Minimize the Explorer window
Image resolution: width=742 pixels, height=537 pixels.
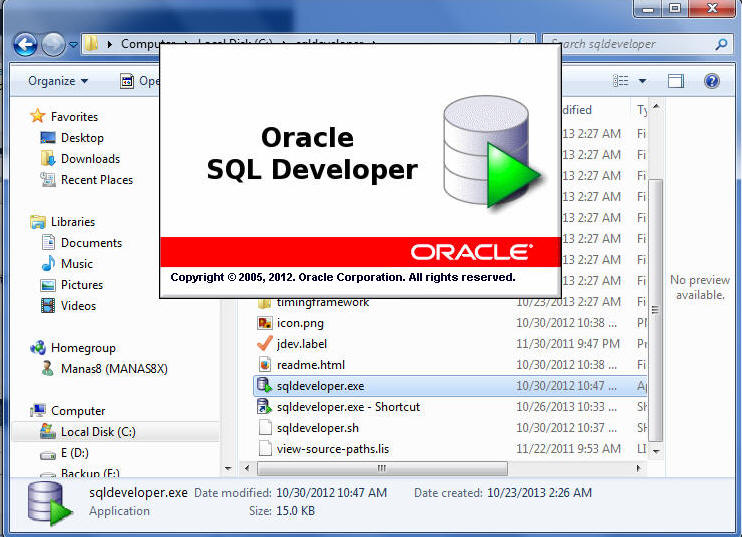click(x=648, y=9)
